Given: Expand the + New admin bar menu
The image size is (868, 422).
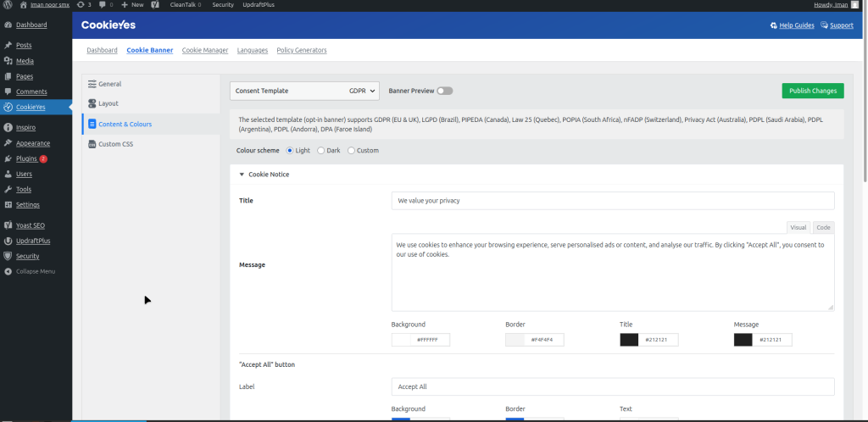Looking at the screenshot, I should click(132, 4).
